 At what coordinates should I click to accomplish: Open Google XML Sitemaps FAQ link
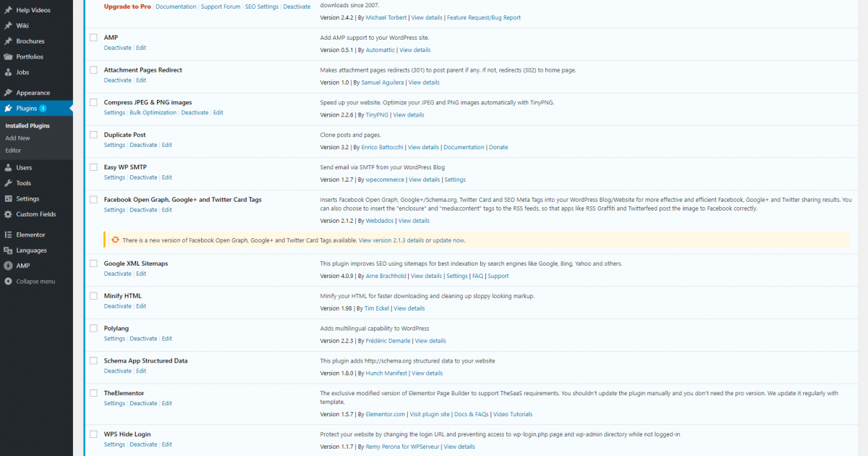tap(477, 276)
